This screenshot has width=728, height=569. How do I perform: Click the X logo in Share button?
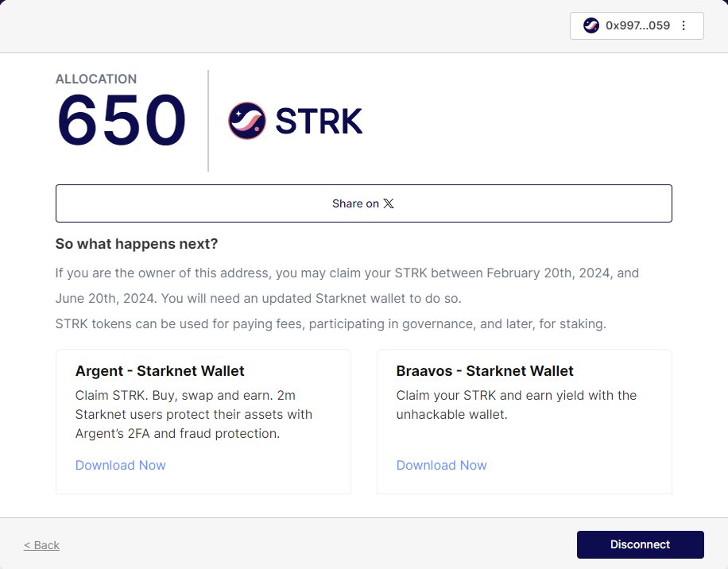(x=389, y=203)
